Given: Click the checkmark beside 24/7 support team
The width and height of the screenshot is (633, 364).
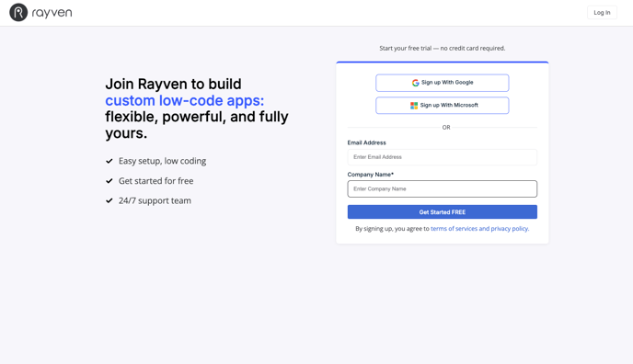Looking at the screenshot, I should coord(109,200).
